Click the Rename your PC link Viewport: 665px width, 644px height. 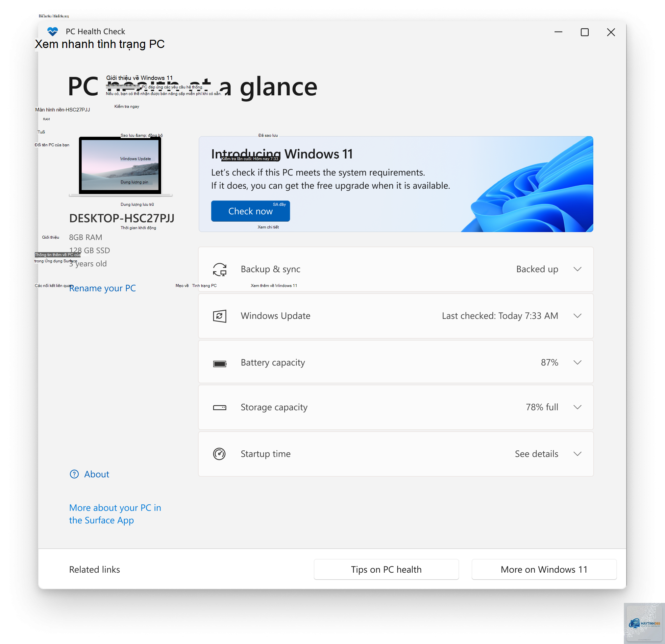coord(103,288)
